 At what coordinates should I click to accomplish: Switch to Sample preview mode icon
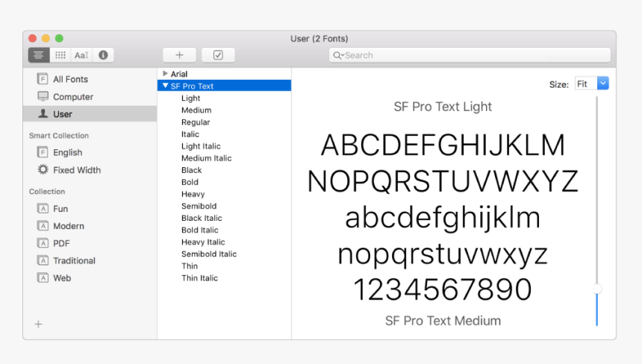(39, 54)
